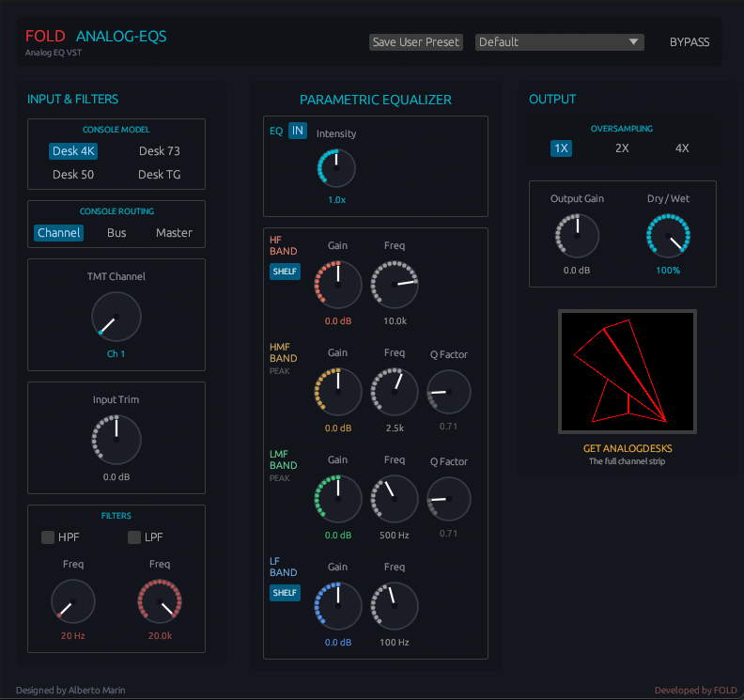Click the 500 Hz LMF frequency value
The image size is (744, 700).
point(395,536)
